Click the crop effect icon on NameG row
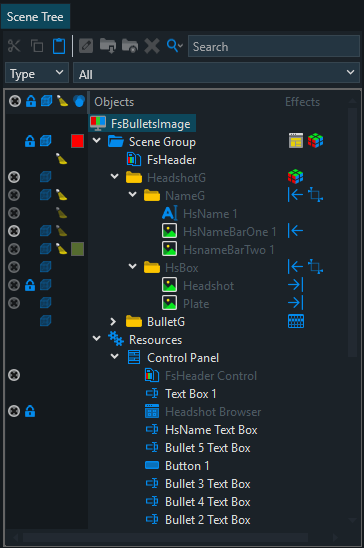 [315, 195]
